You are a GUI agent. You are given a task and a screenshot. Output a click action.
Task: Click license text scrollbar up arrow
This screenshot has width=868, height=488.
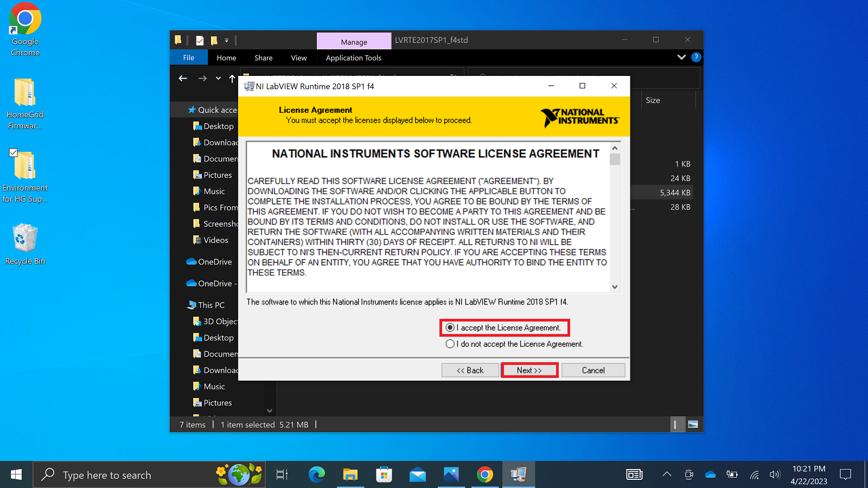(x=615, y=147)
